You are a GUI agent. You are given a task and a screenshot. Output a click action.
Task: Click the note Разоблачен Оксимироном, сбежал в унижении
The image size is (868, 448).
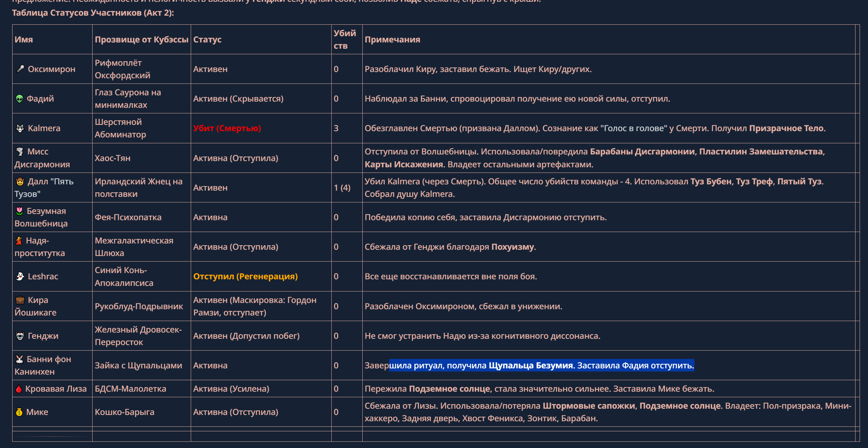(x=463, y=306)
